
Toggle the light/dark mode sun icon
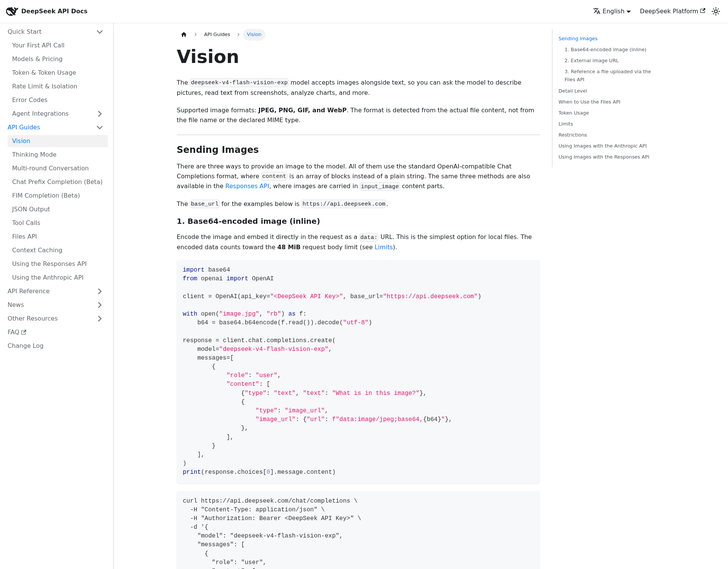point(716,11)
